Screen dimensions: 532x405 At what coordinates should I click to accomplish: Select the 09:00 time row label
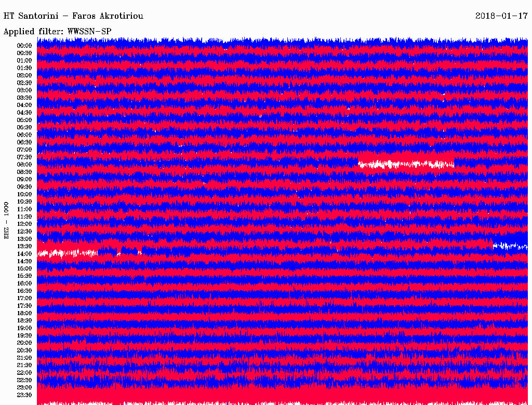(x=24, y=180)
